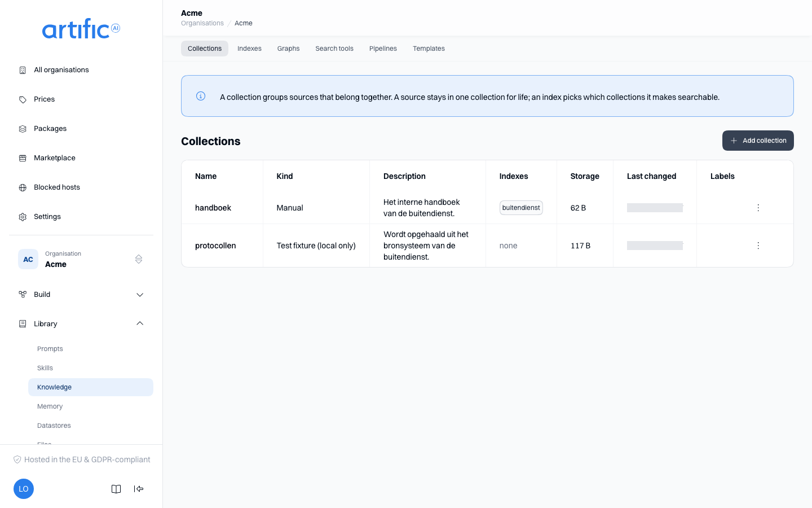Viewport: 812px width, 508px height.
Task: Click the Acme breadcrumb text
Action: 244,23
